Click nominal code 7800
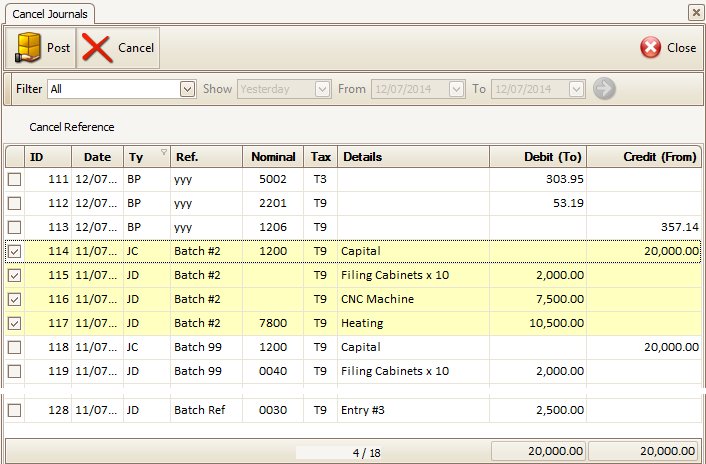Viewport: 706px width, 464px height. pyautogui.click(x=273, y=323)
